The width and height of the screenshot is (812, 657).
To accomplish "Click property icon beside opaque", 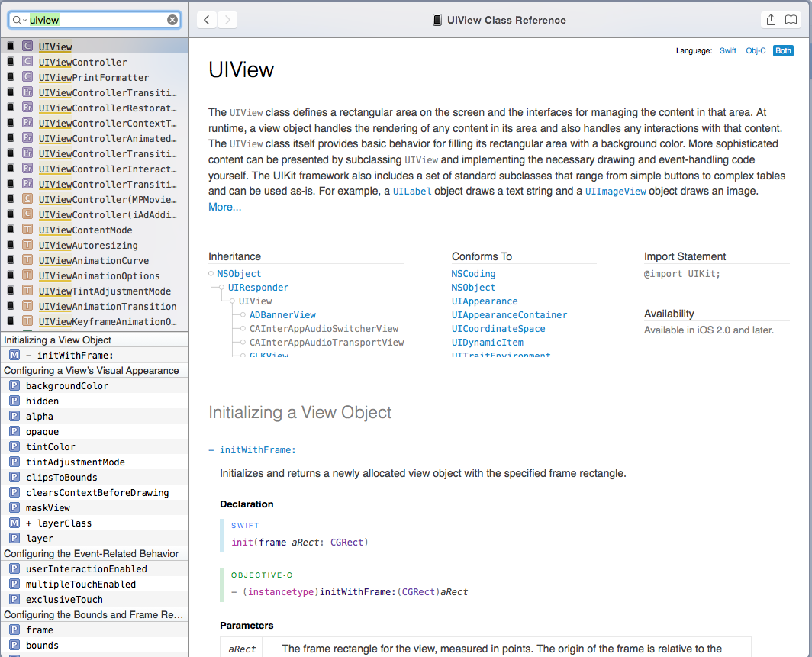I will tap(14, 431).
